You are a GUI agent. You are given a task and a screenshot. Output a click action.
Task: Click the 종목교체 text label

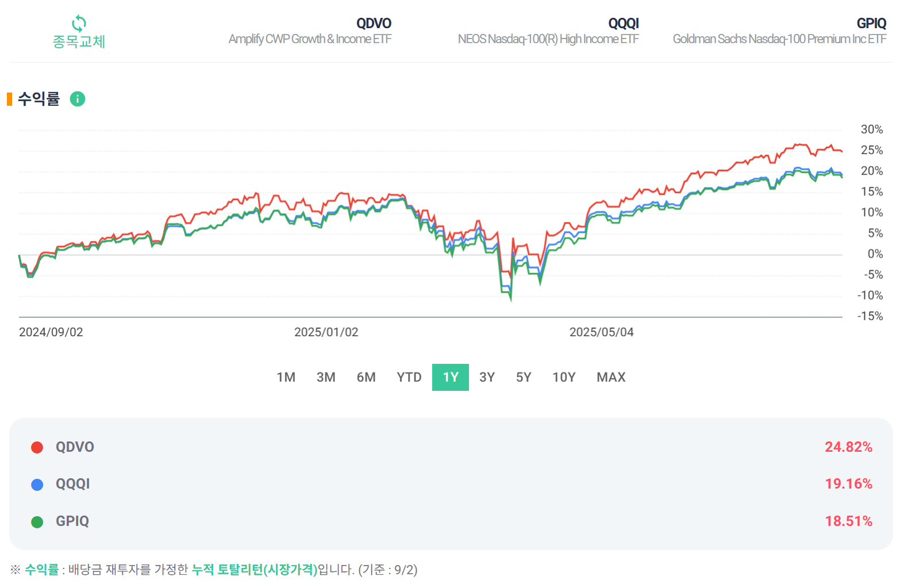pos(79,42)
